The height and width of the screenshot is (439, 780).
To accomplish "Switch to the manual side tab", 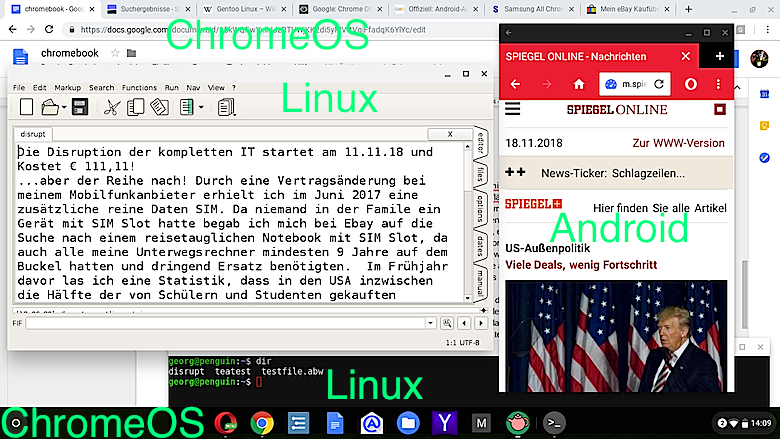I will 480,282.
